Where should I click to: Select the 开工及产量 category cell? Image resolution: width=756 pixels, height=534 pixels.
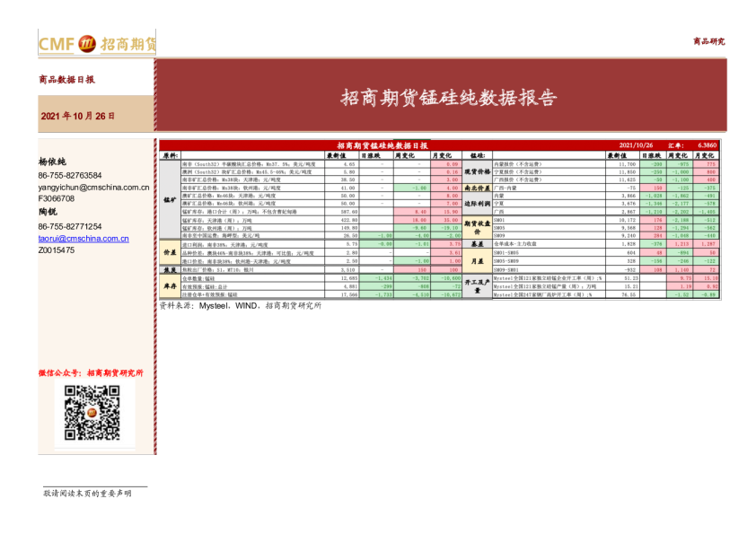(477, 286)
